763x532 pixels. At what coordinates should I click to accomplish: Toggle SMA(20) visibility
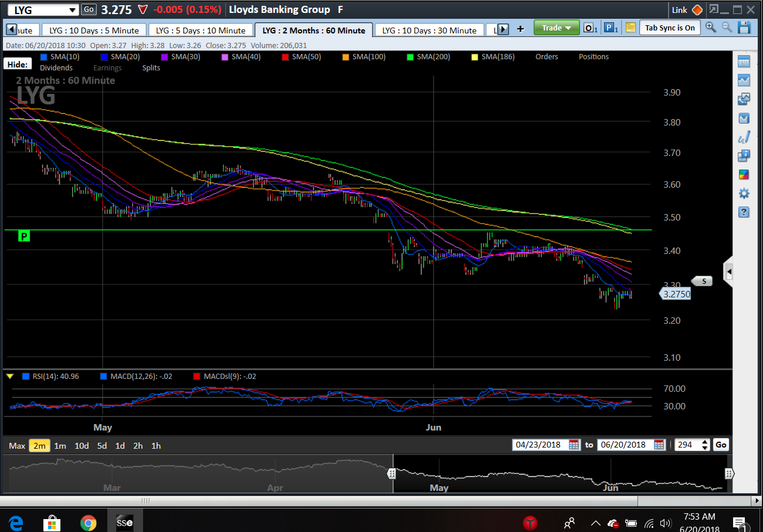(119, 57)
